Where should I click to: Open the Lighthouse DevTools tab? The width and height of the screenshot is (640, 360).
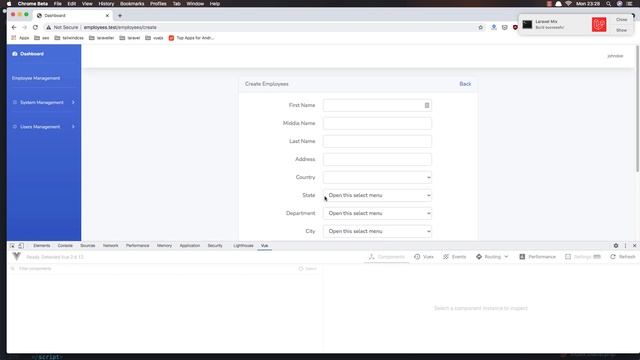243,246
